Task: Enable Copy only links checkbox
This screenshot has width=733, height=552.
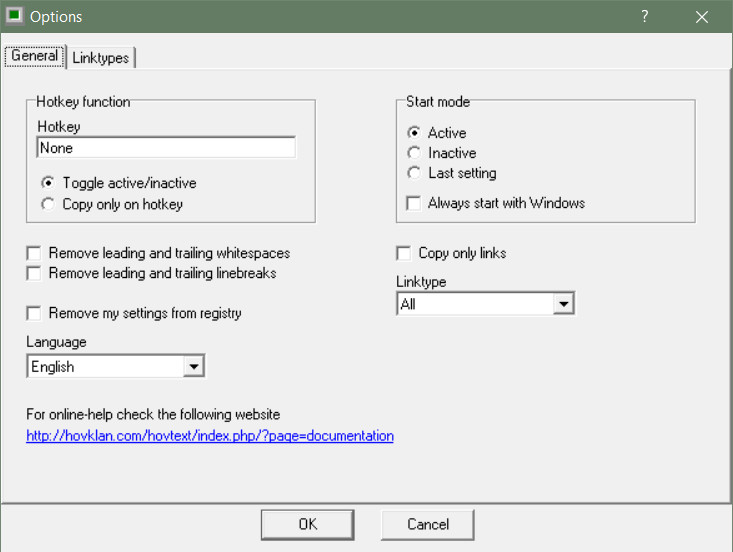Action: 404,254
